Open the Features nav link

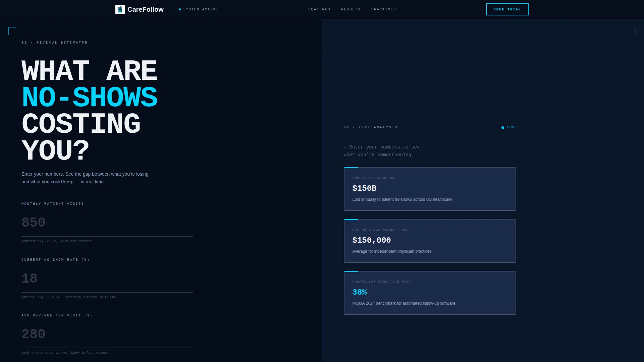[319, 9]
